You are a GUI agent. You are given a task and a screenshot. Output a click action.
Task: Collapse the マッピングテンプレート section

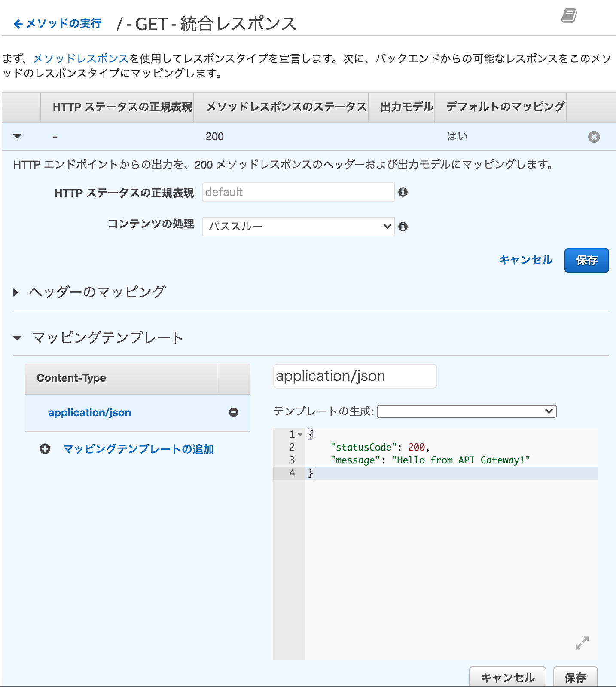point(17,338)
